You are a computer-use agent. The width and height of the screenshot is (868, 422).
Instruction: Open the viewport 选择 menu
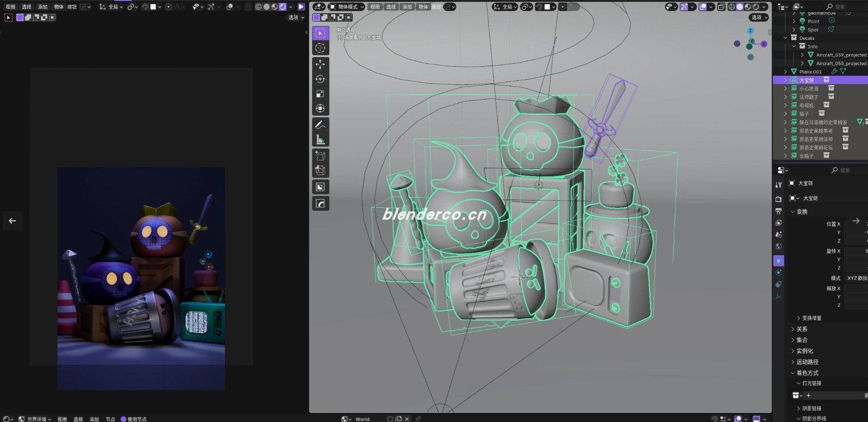click(391, 7)
